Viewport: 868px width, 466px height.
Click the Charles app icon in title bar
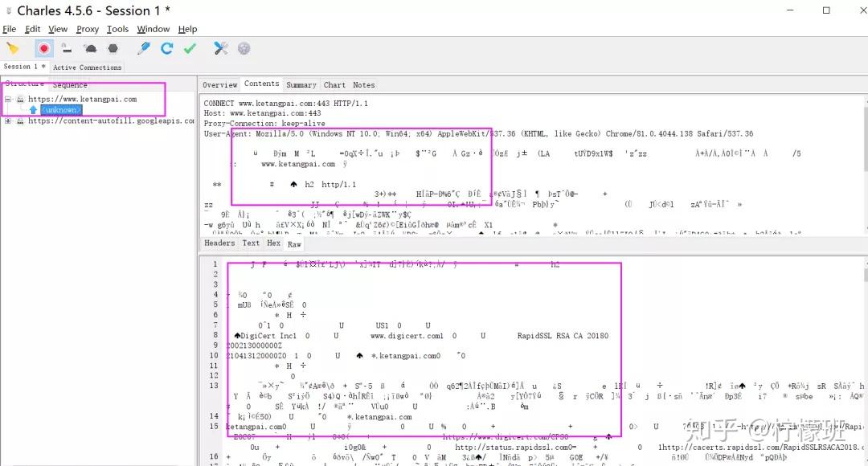[x=8, y=10]
